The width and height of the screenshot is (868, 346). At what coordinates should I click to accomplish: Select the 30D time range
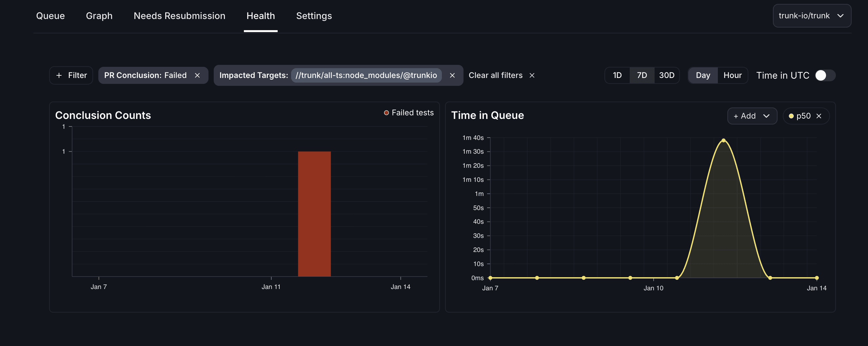(666, 75)
